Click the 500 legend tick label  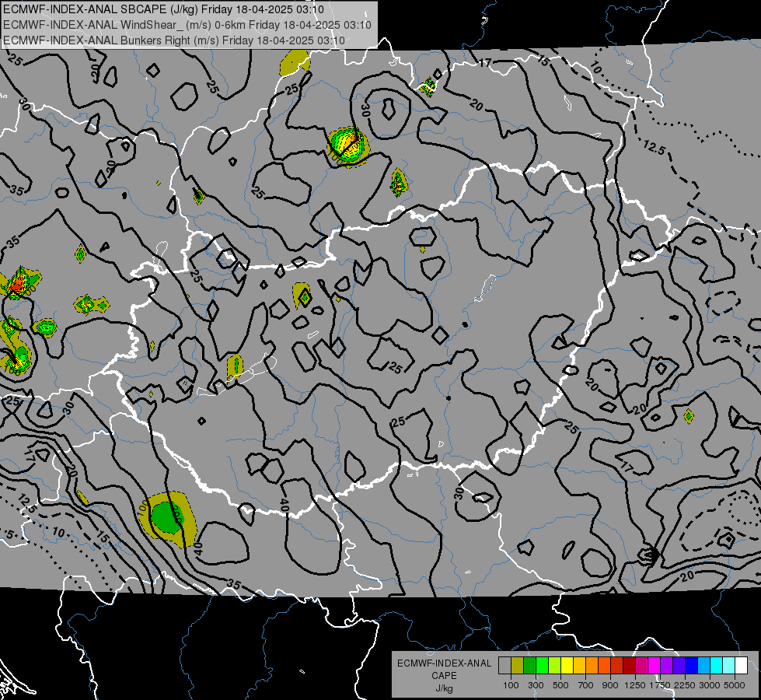[x=560, y=685]
